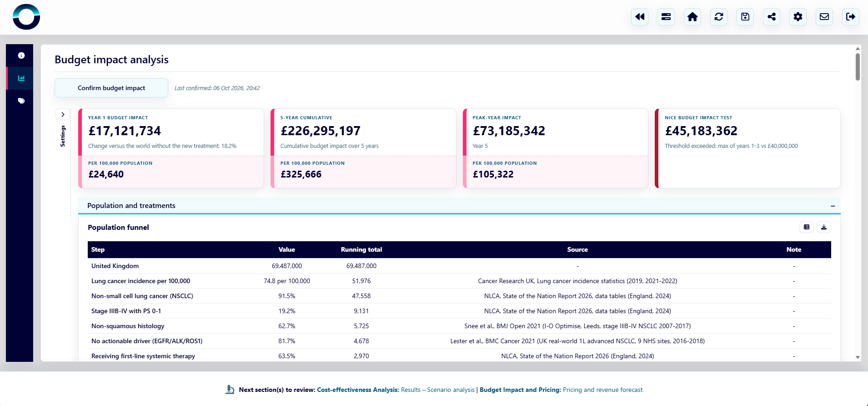The width and height of the screenshot is (868, 406).
Task: Click the NICE budget impact test value £45,183,362
Action: click(701, 131)
